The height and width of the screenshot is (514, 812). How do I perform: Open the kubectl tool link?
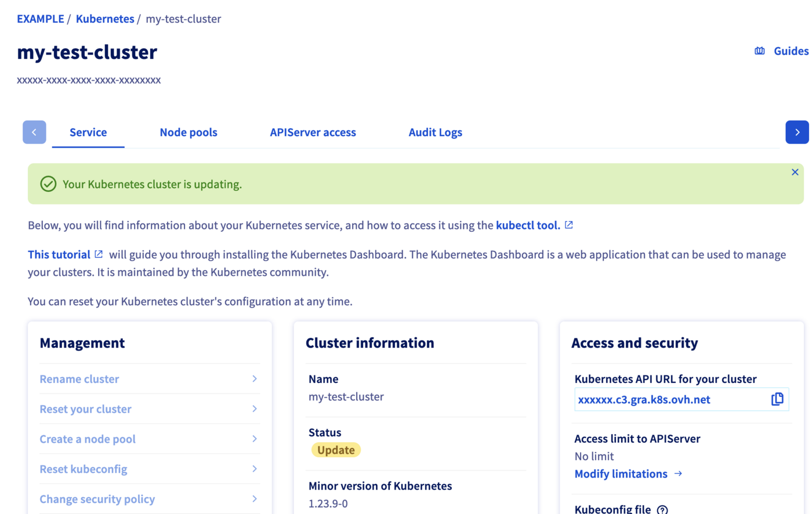coord(527,225)
